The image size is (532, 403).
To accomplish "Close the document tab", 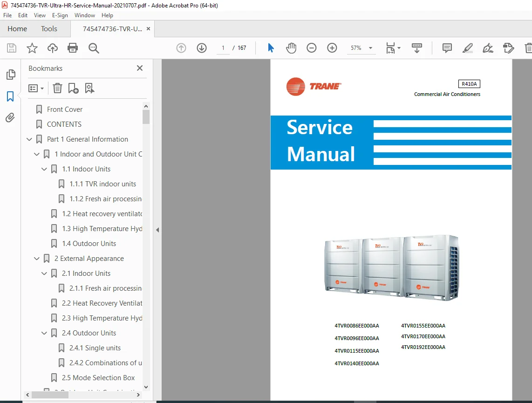I will (148, 29).
